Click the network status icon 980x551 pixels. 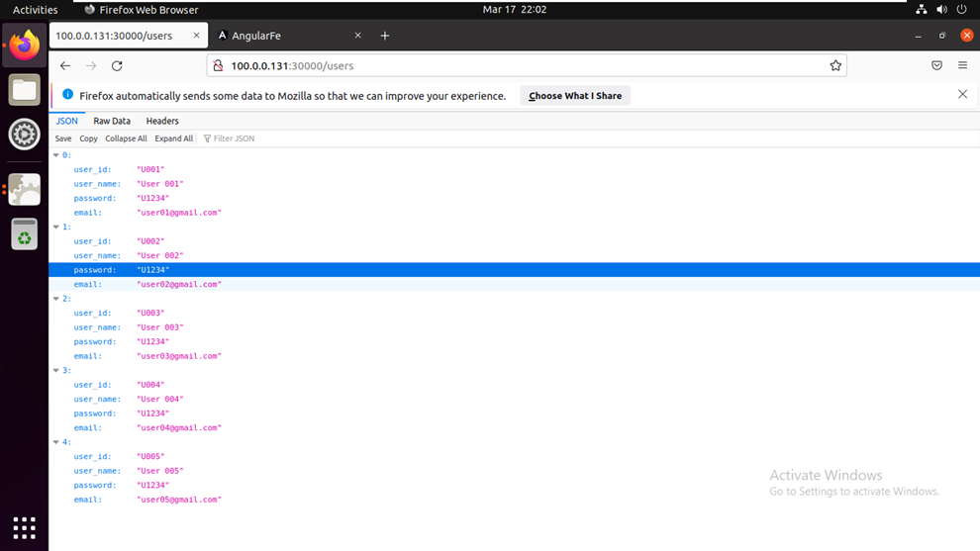922,9
